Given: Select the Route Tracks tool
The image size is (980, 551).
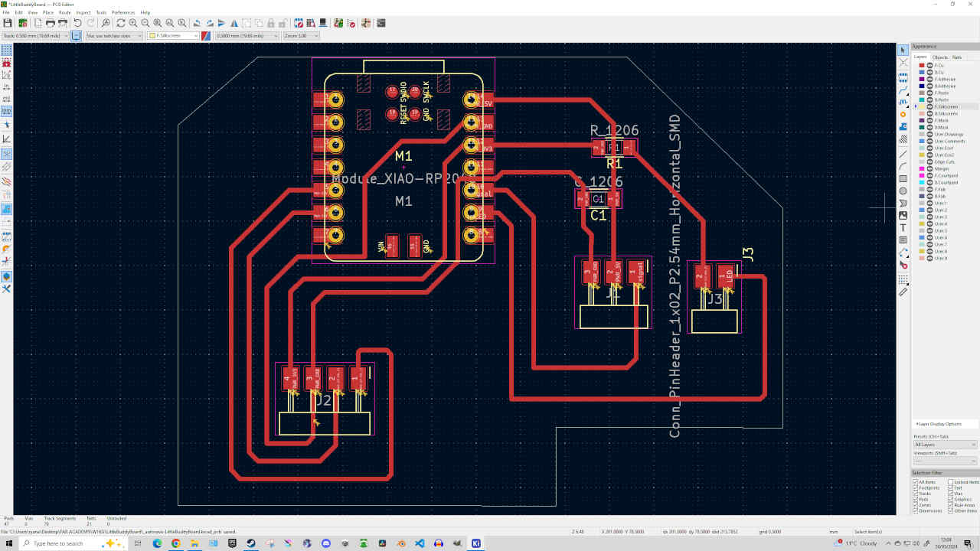Looking at the screenshot, I should 903,90.
